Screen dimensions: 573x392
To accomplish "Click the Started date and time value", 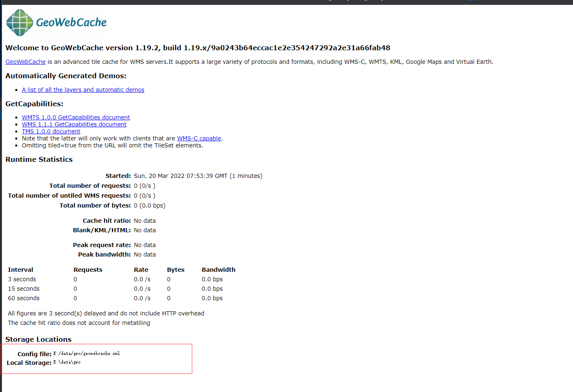I will (198, 176).
